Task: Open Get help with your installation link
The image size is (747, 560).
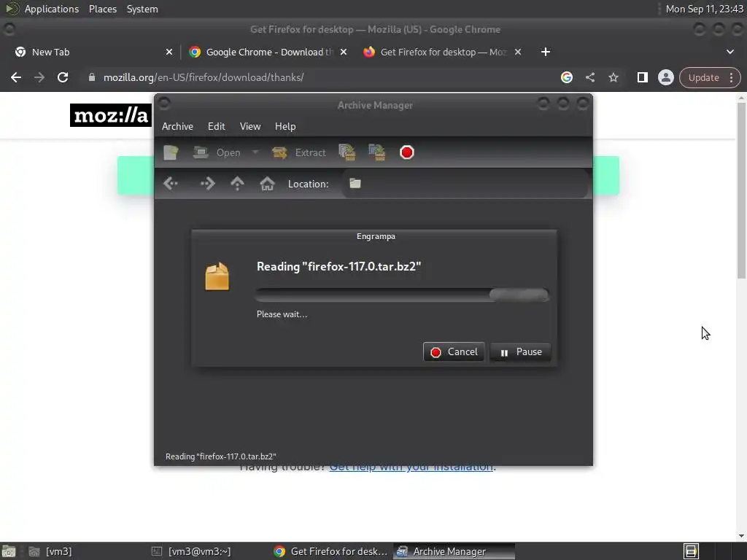Action: tap(411, 467)
